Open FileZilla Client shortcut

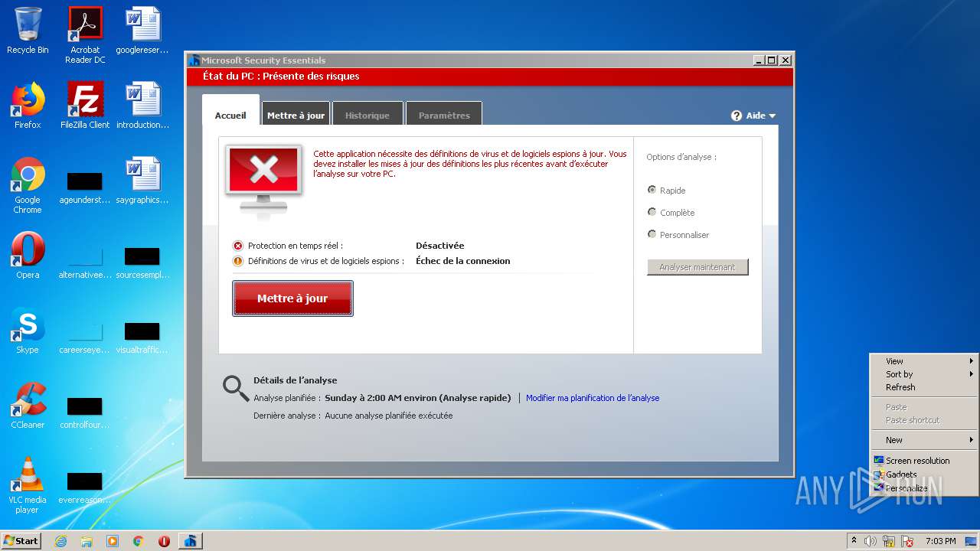tap(85, 106)
